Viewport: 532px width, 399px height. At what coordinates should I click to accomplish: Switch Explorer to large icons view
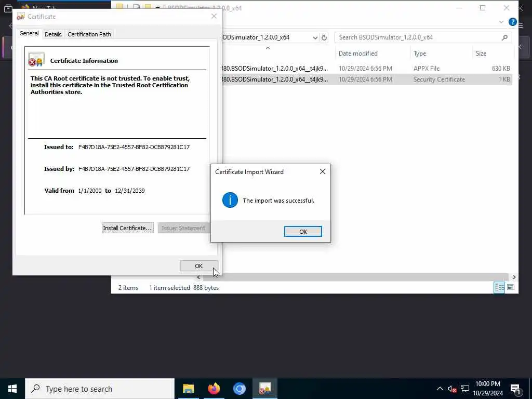511,288
